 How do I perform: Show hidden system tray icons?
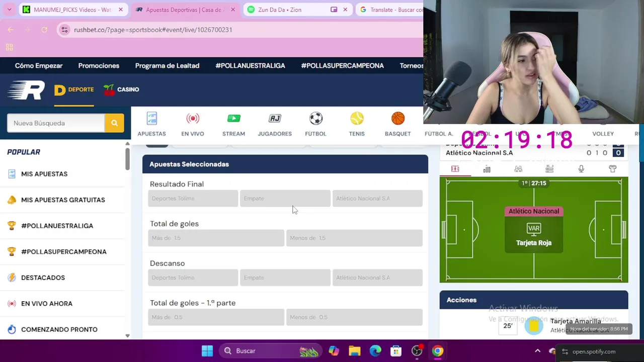point(537,351)
